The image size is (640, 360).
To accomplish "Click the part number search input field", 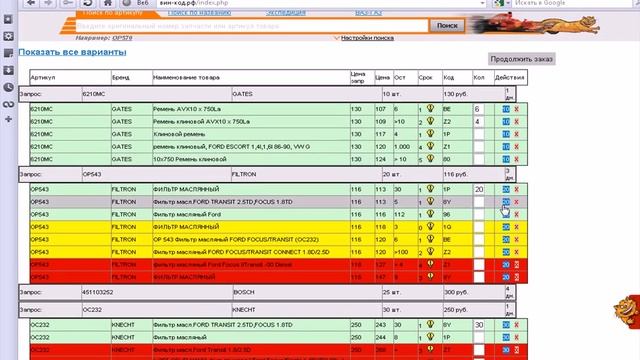I will click(x=251, y=26).
